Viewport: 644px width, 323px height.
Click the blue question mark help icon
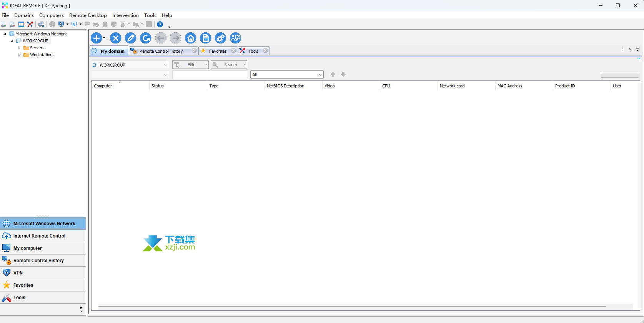click(x=160, y=24)
